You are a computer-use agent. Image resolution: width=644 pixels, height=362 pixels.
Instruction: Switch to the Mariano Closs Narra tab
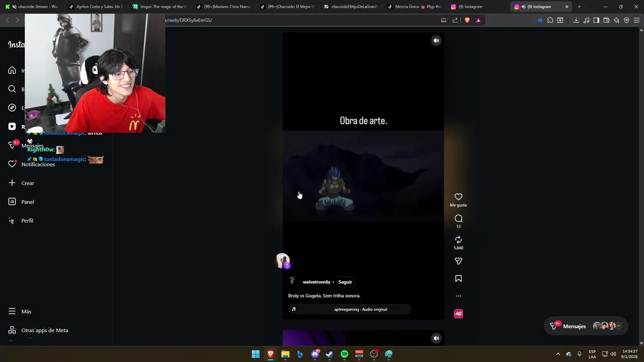pos(223,7)
